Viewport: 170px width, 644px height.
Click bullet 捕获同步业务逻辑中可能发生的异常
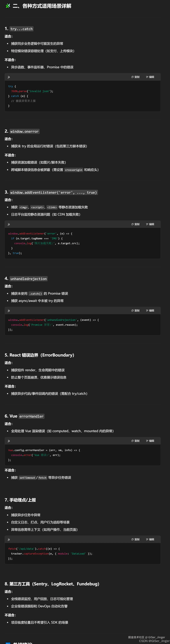[x=37, y=43]
